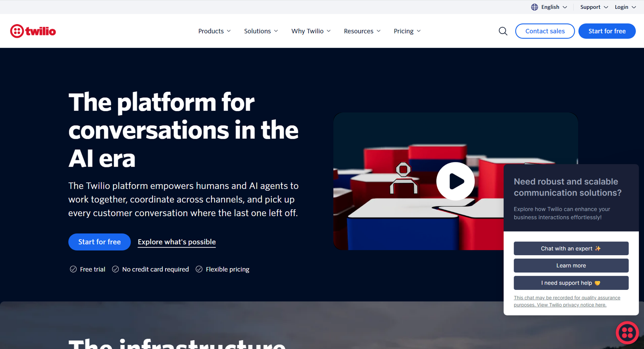This screenshot has width=644, height=349.
Task: Select I need support help
Action: click(571, 283)
